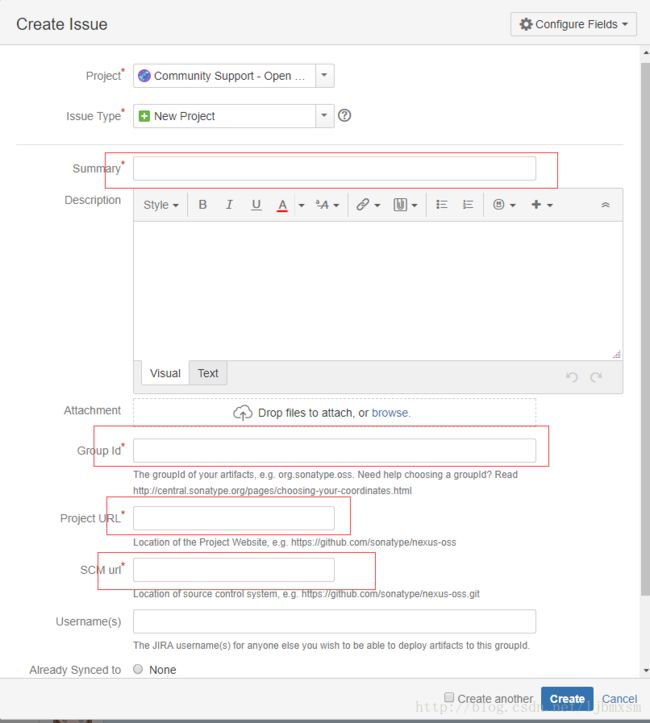The height and width of the screenshot is (723, 650).
Task: Select the None radio button
Action: [x=138, y=669]
